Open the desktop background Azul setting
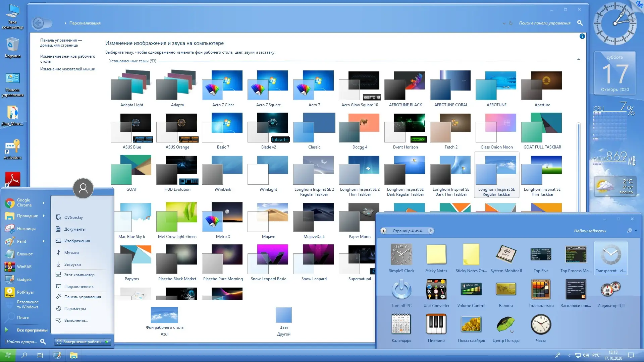Image resolution: width=644 pixels, height=362 pixels. 164,315
